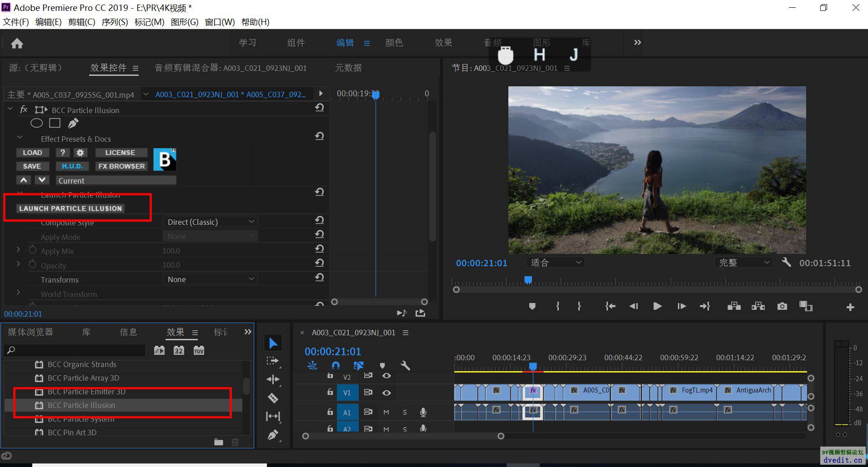Click the FX BROWSER button
The height and width of the screenshot is (467, 868).
tap(121, 166)
